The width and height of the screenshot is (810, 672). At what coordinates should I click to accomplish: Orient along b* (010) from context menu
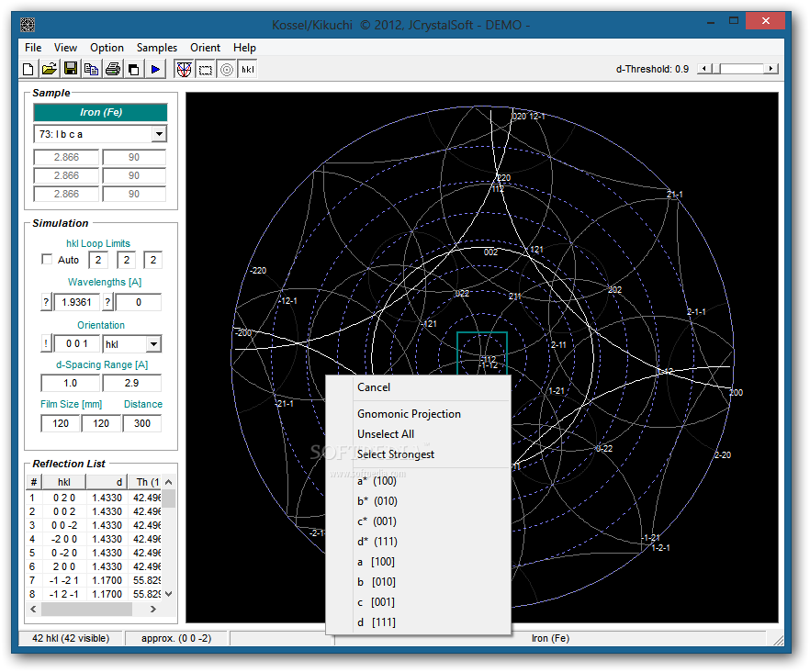point(419,501)
